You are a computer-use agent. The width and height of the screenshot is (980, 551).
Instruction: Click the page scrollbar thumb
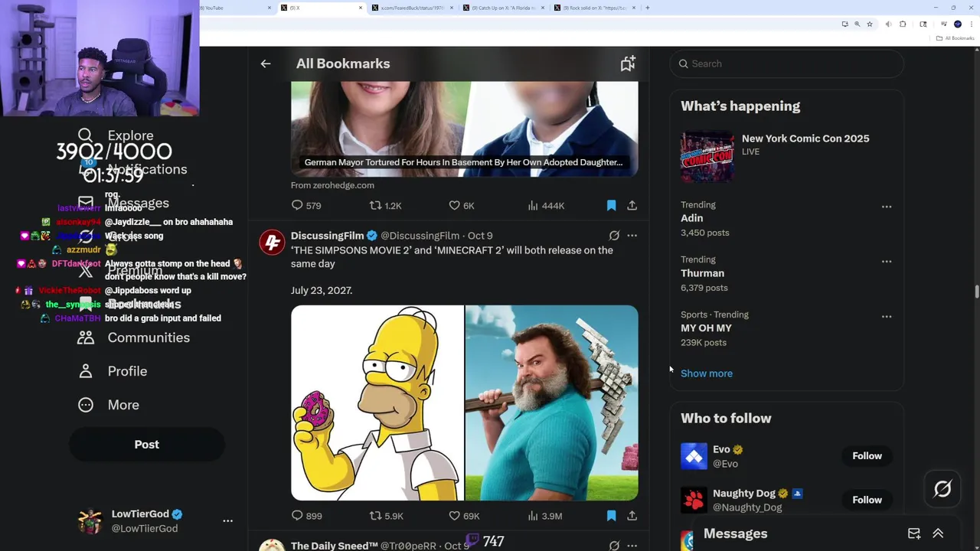[x=976, y=292]
